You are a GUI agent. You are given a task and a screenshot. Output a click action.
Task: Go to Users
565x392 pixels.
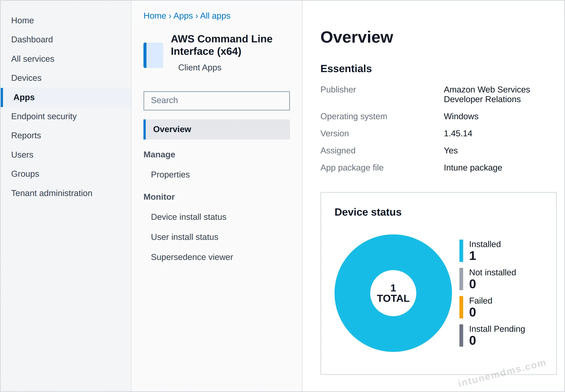click(22, 155)
